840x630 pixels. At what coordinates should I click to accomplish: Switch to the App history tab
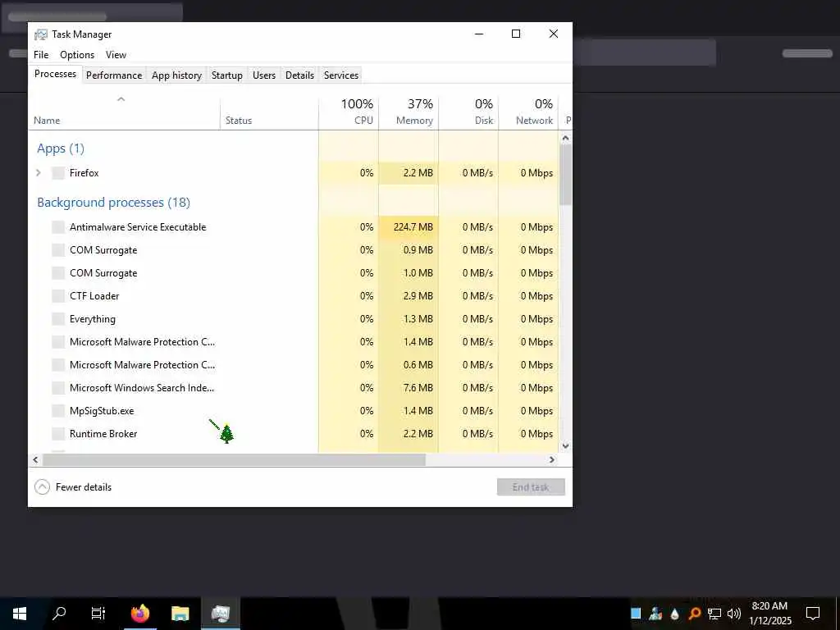pyautogui.click(x=177, y=75)
